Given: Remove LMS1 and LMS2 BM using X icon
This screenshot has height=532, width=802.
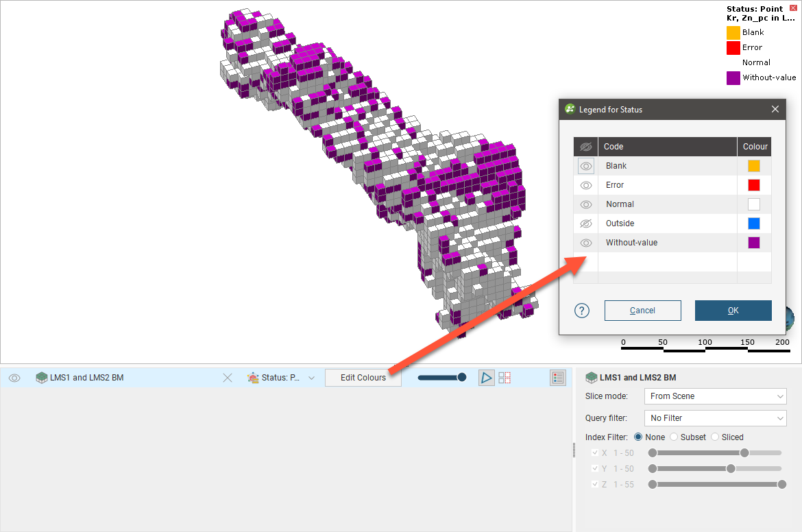Looking at the screenshot, I should coord(228,378).
